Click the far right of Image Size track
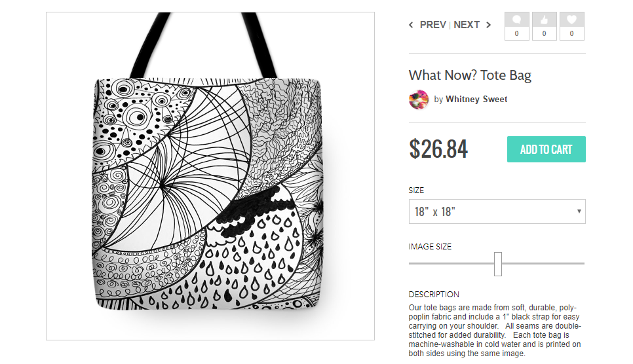Viewport: 633px width, 364px height. click(581, 263)
